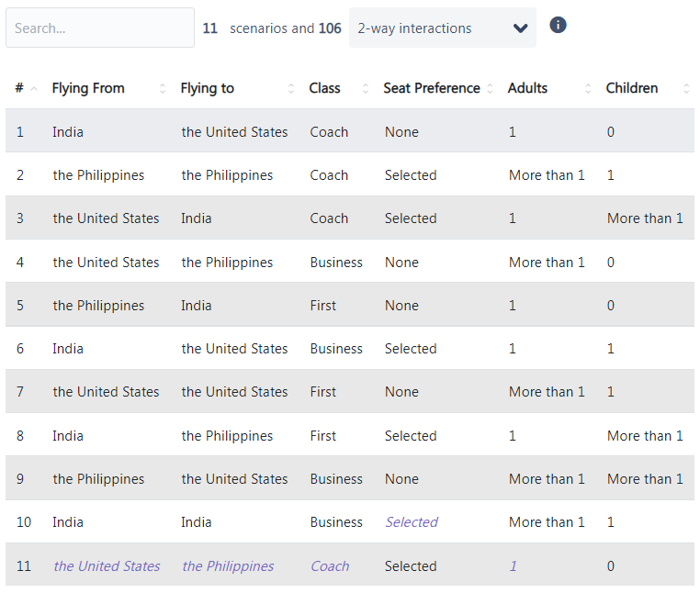This screenshot has height=593, width=700.
Task: Sort by Children column arrows
Action: (x=686, y=89)
